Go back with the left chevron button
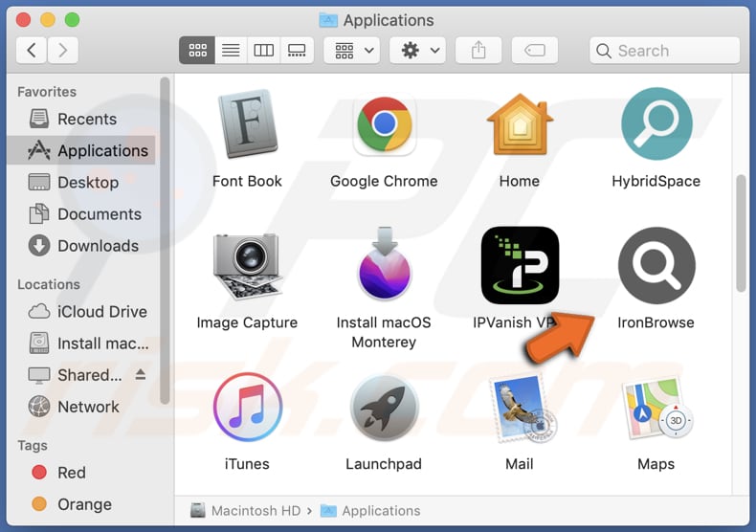 pos(32,50)
